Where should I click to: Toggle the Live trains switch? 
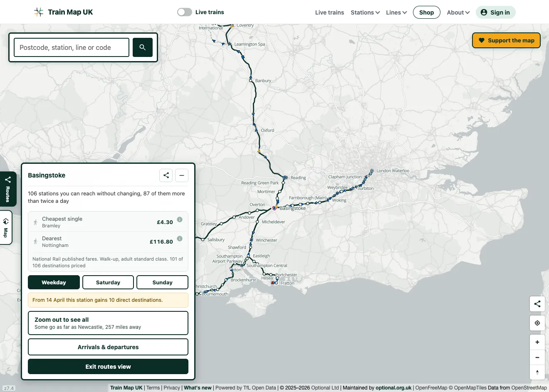[x=185, y=12]
